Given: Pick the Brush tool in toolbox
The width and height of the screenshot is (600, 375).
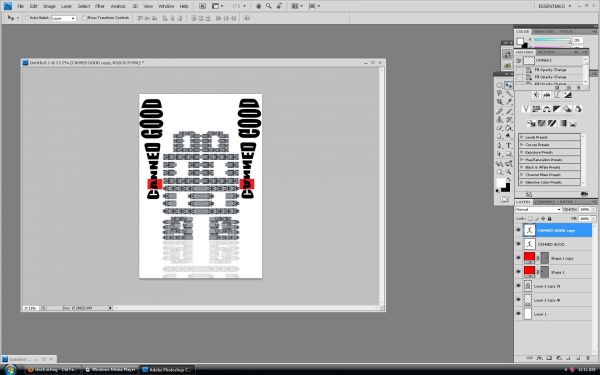Looking at the screenshot, I should [x=509, y=111].
